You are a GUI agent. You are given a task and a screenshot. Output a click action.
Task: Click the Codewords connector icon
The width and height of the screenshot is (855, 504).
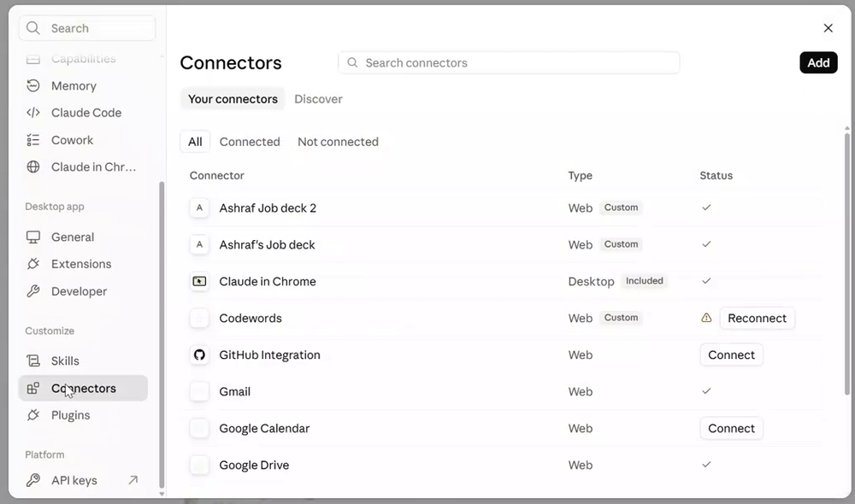tap(199, 318)
